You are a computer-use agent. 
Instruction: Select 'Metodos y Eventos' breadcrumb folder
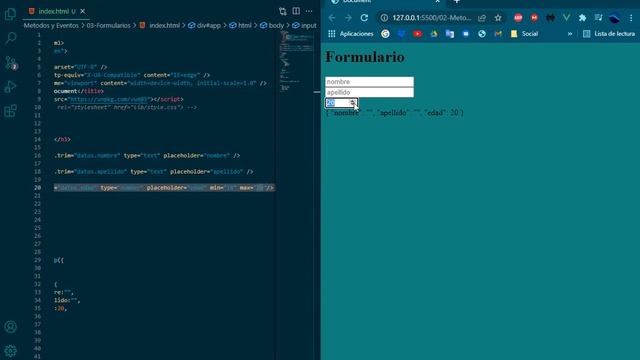(51, 25)
